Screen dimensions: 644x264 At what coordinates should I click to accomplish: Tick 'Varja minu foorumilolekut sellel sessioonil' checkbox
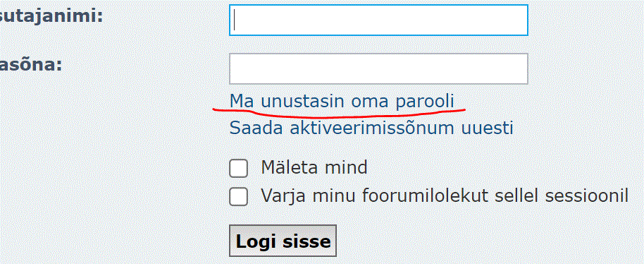point(238,196)
